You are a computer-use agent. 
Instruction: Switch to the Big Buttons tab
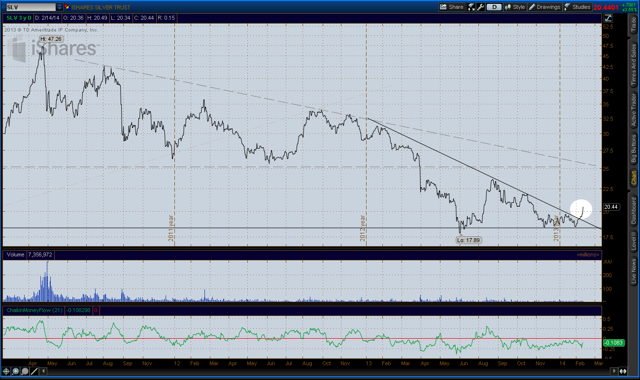(x=633, y=149)
